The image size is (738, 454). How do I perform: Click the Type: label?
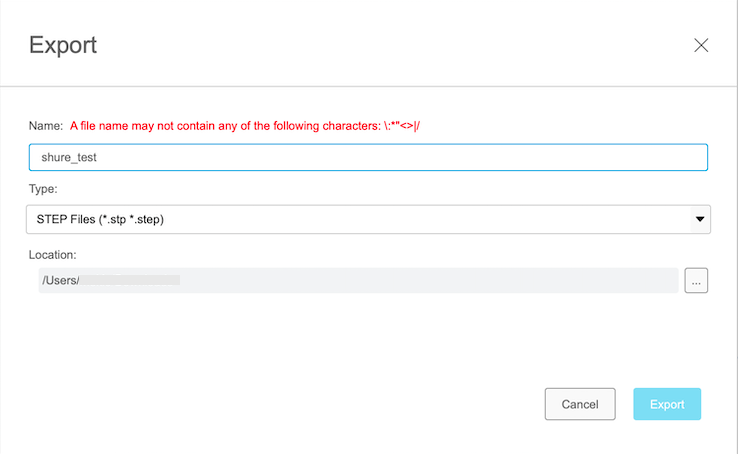[44, 188]
